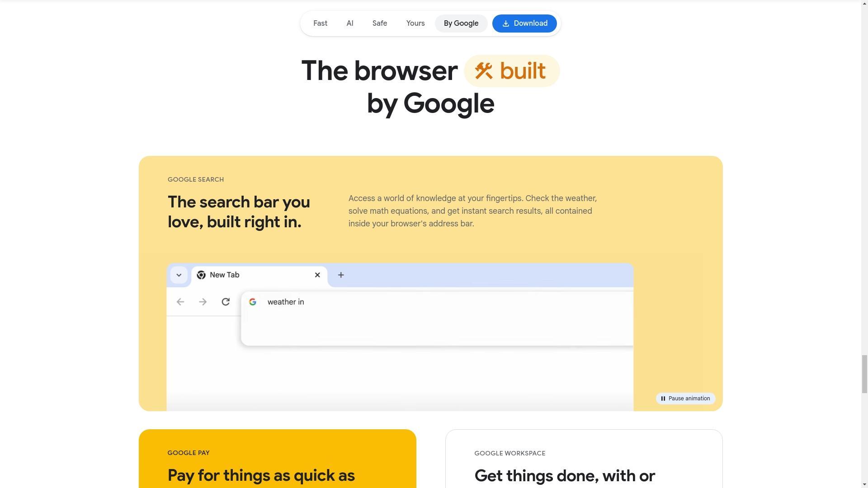Click the Safe tab
This screenshot has height=488, width=868.
click(x=379, y=23)
